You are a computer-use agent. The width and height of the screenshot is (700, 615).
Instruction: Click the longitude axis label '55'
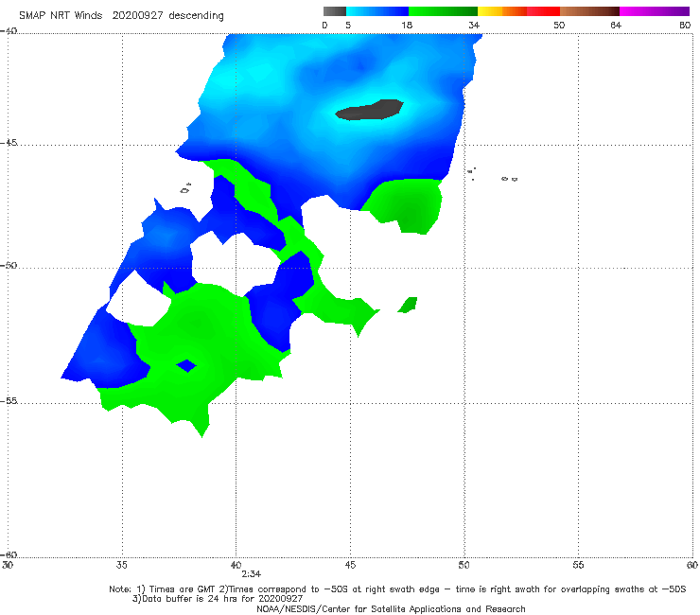tap(578, 565)
